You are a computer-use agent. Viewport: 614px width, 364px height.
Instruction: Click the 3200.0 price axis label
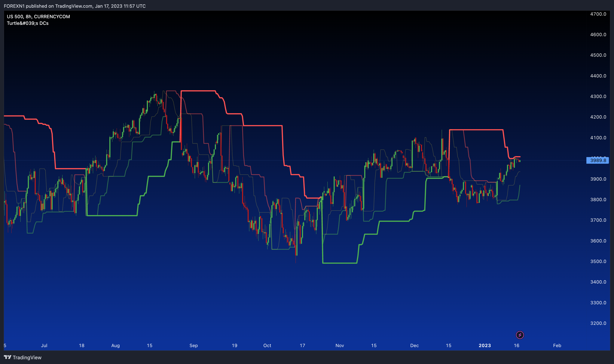598,323
